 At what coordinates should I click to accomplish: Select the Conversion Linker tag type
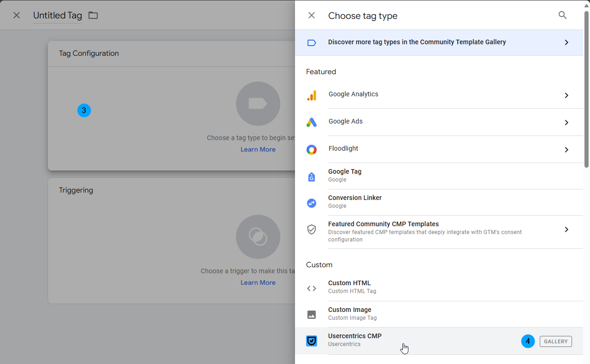coord(439,202)
